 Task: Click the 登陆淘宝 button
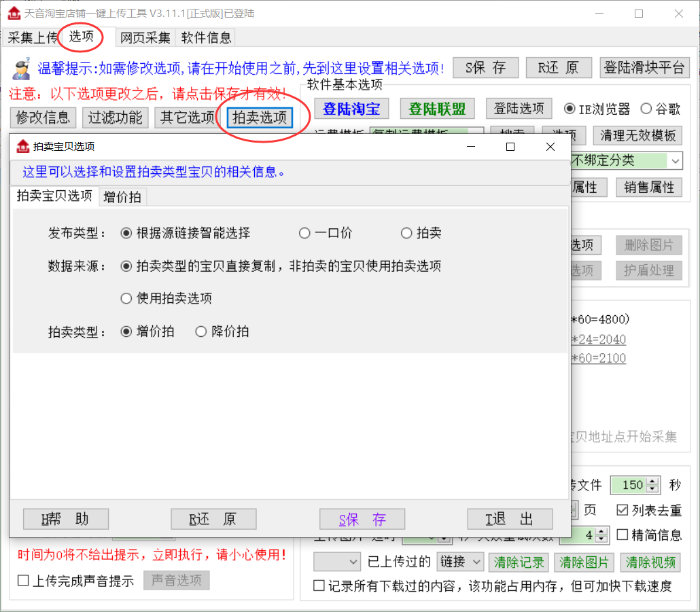click(351, 109)
